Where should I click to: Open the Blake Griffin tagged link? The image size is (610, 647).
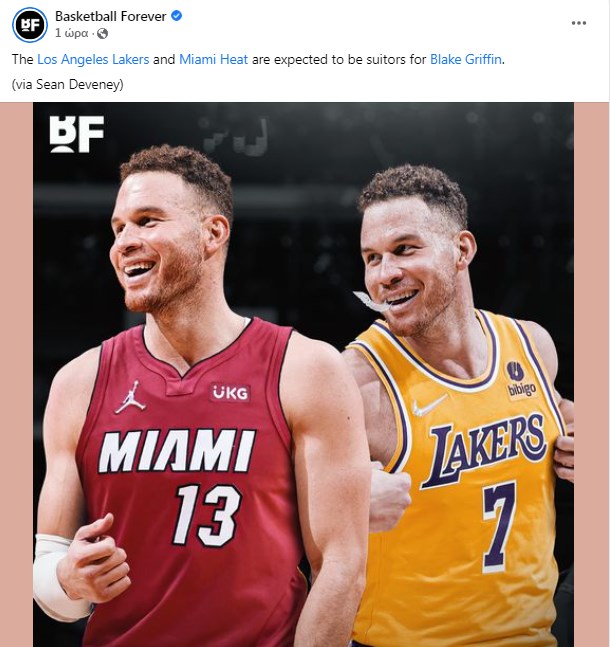click(466, 60)
